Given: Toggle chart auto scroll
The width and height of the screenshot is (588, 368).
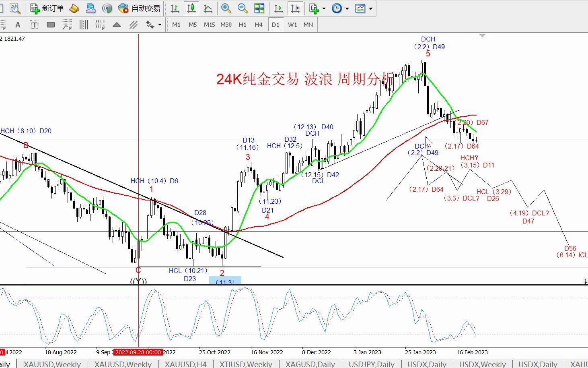Looking at the screenshot, I should coord(278,8).
